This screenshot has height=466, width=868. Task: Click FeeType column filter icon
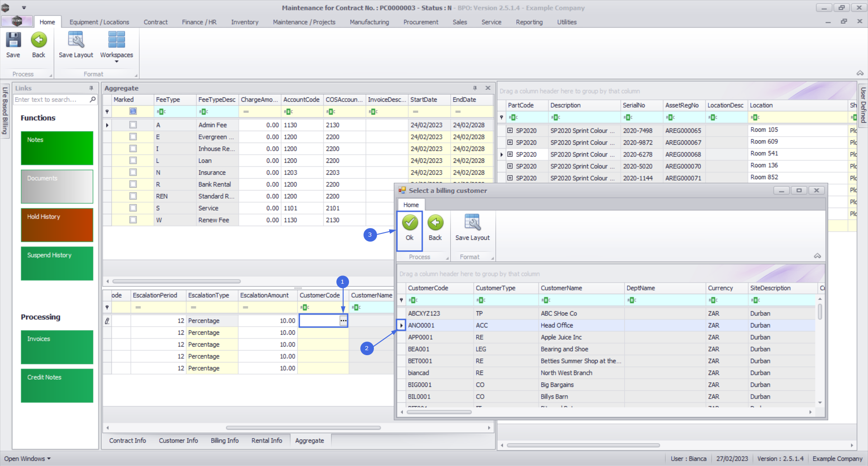[x=161, y=112]
